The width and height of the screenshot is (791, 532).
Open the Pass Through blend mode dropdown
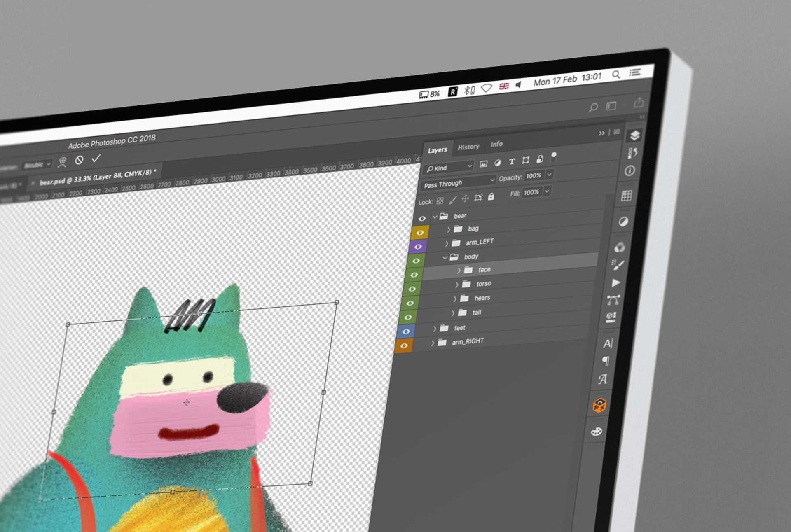458,183
